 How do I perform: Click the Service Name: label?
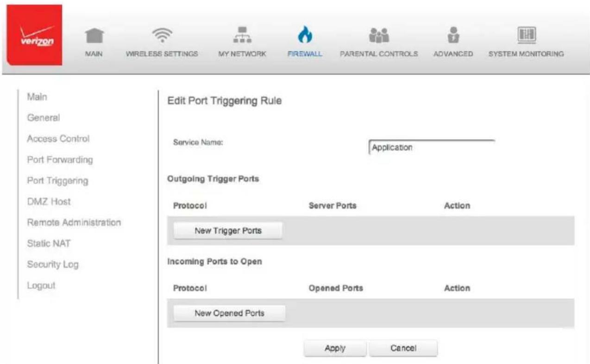[x=198, y=143]
